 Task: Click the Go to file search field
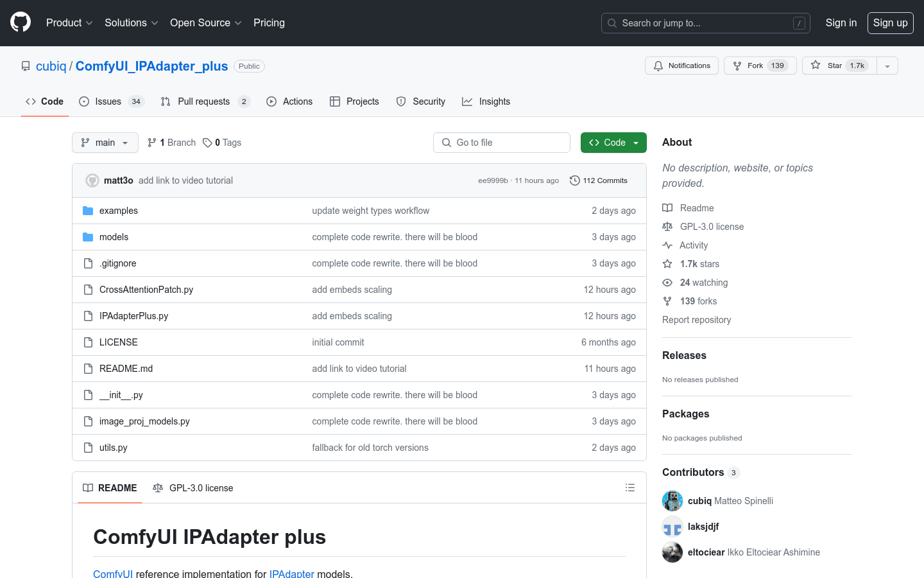[502, 142]
